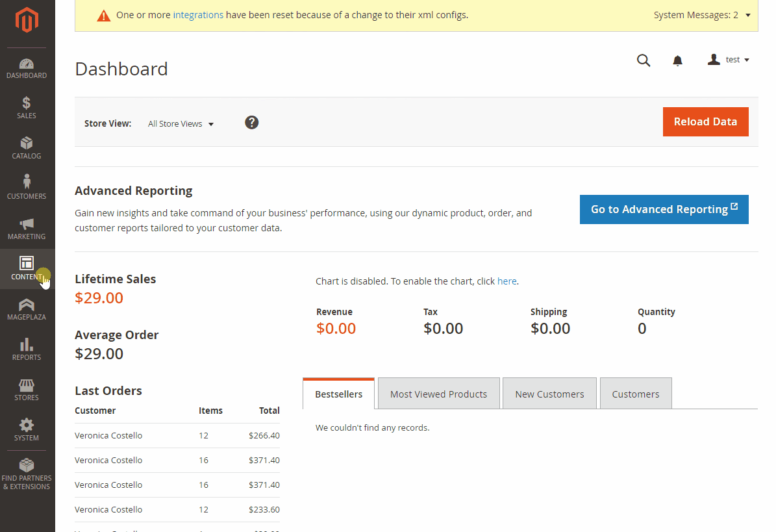This screenshot has height=532, width=776.
Task: Click the search magnifier icon
Action: [x=644, y=60]
